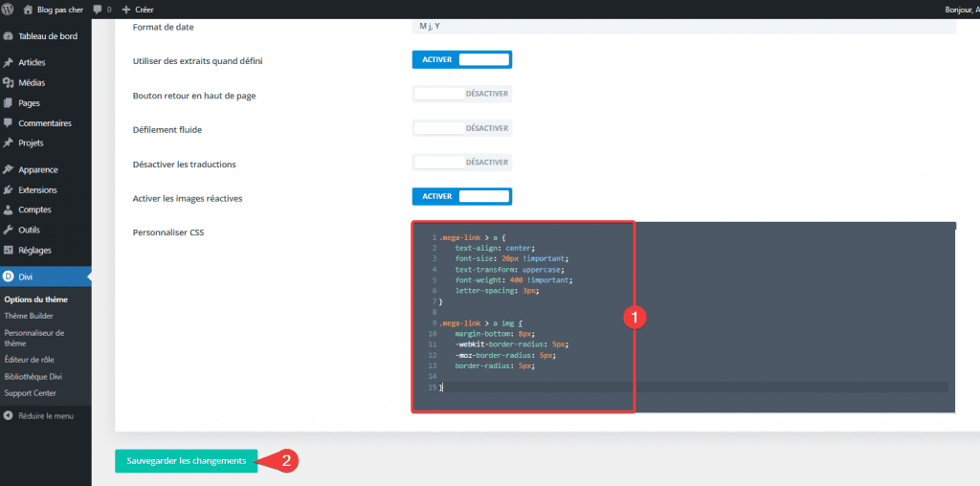980x486 pixels.
Task: Go to Extensions plugin menu
Action: click(x=37, y=189)
